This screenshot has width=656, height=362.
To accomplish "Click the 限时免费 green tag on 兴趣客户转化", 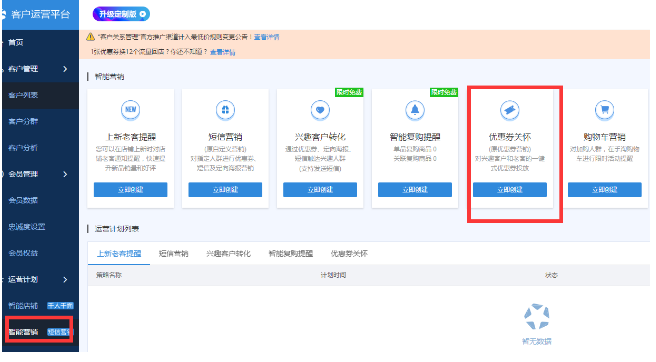I will pyautogui.click(x=349, y=92).
